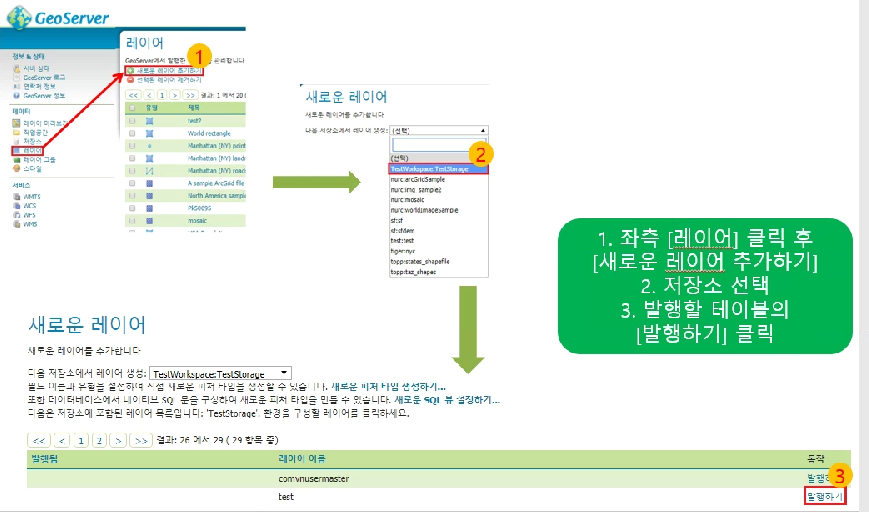Image resolution: width=869 pixels, height=512 pixels.
Task: Open WMS service settings icon
Action: click(x=17, y=224)
